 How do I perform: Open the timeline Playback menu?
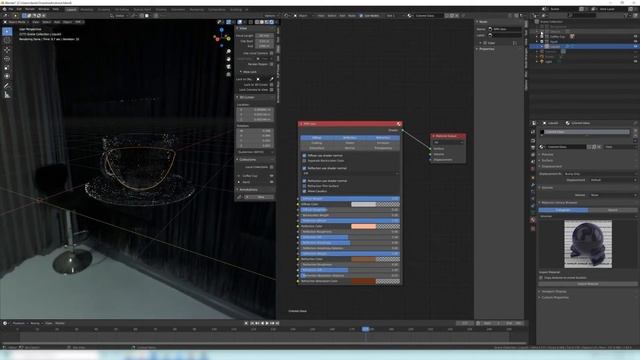click(18, 323)
